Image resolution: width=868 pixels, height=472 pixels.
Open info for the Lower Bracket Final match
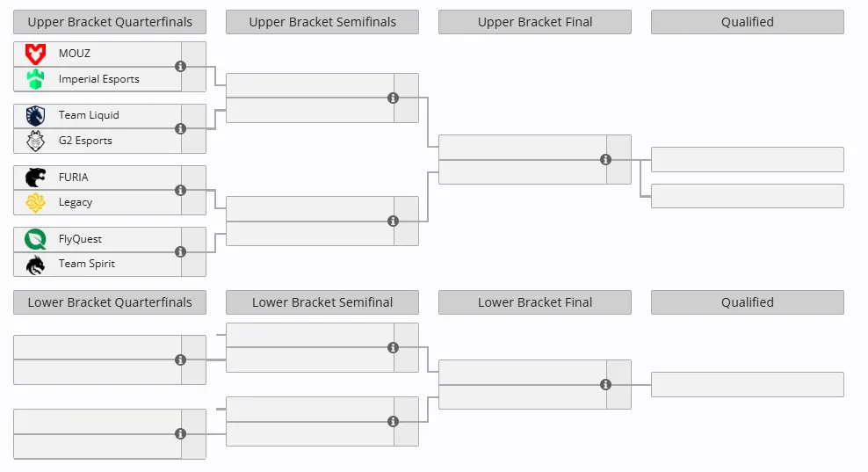click(605, 384)
